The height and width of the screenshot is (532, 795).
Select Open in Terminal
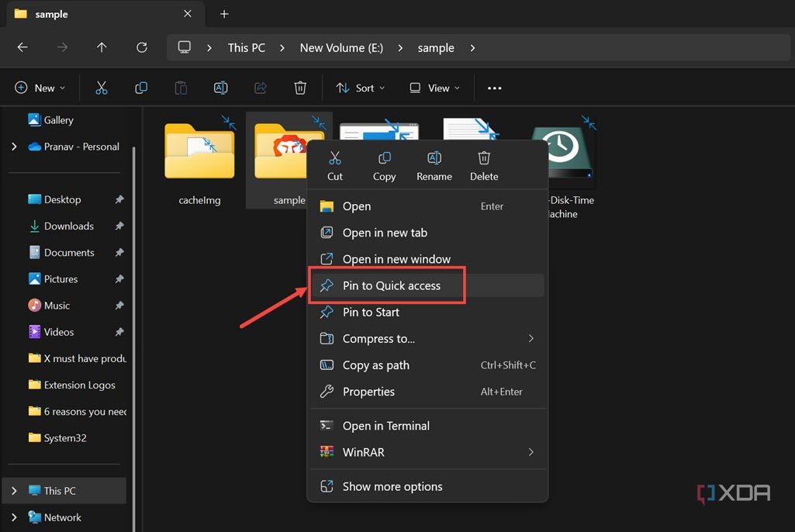pos(427,426)
